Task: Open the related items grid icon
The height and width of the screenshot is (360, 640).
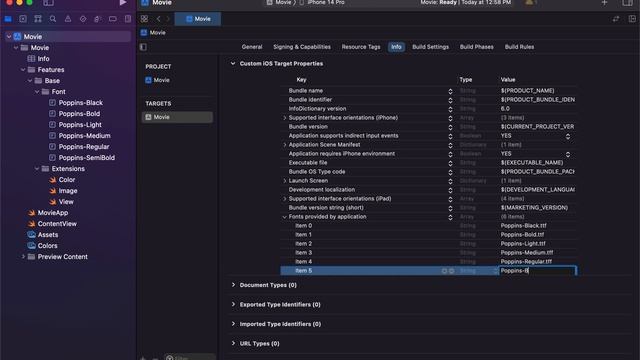Action: point(144,19)
